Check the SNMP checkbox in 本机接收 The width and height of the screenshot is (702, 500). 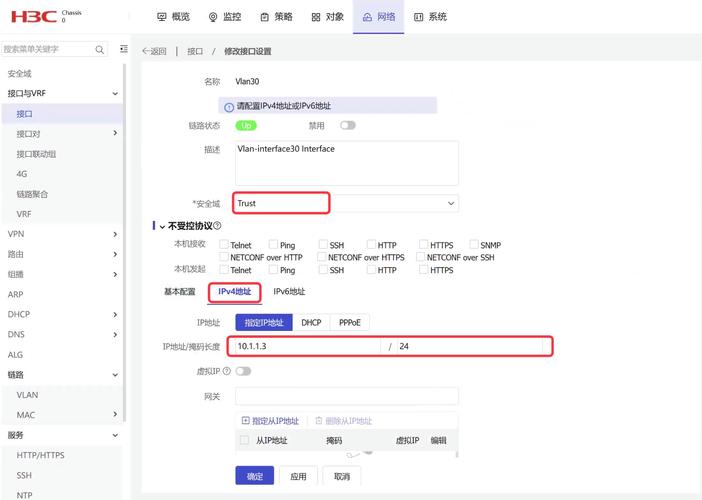(x=473, y=245)
